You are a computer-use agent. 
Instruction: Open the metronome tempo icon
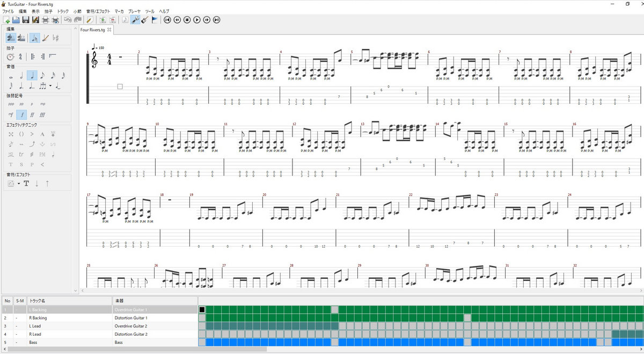click(10, 56)
